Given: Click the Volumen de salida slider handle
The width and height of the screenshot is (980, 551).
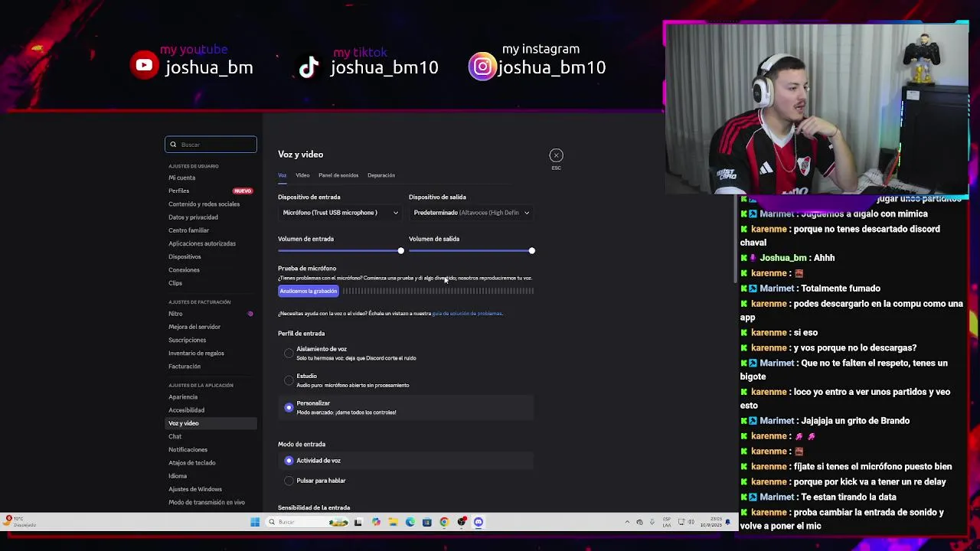Looking at the screenshot, I should pyautogui.click(x=531, y=251).
